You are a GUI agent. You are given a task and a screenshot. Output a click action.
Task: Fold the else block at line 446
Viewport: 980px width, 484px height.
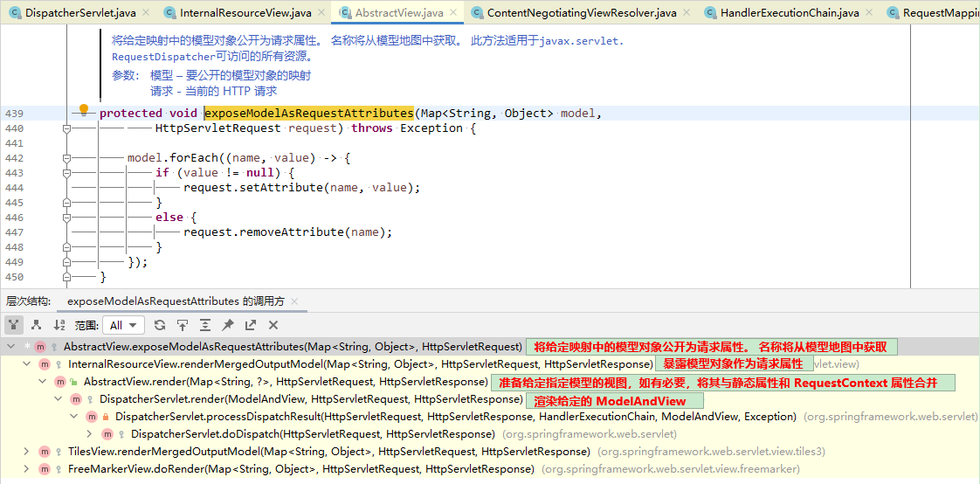coord(67,218)
